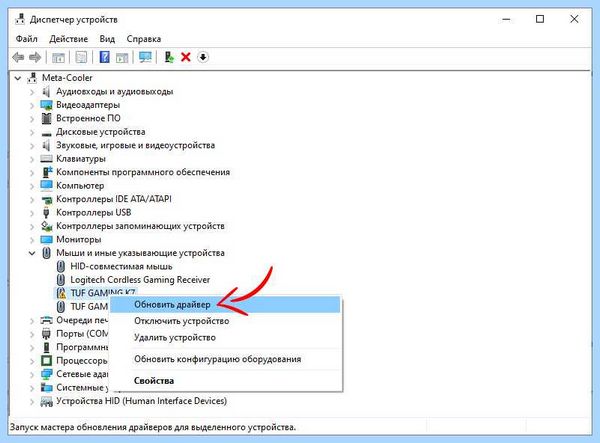Image resolution: width=600 pixels, height=443 pixels.
Task: Select Контроллеры IDE ATA/ATAPI category
Action: coord(114,199)
